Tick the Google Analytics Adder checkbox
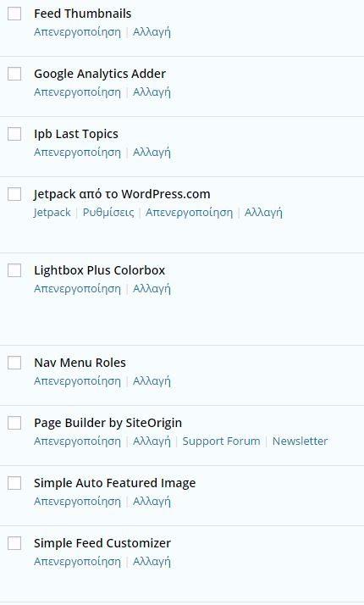Screen dimensions: 364x605 [x=14, y=74]
